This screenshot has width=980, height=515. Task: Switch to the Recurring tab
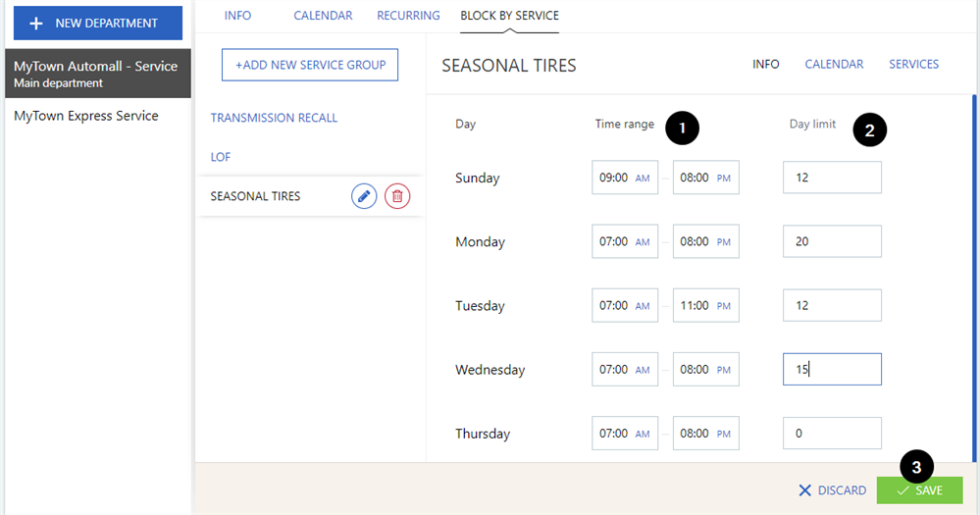[406, 16]
